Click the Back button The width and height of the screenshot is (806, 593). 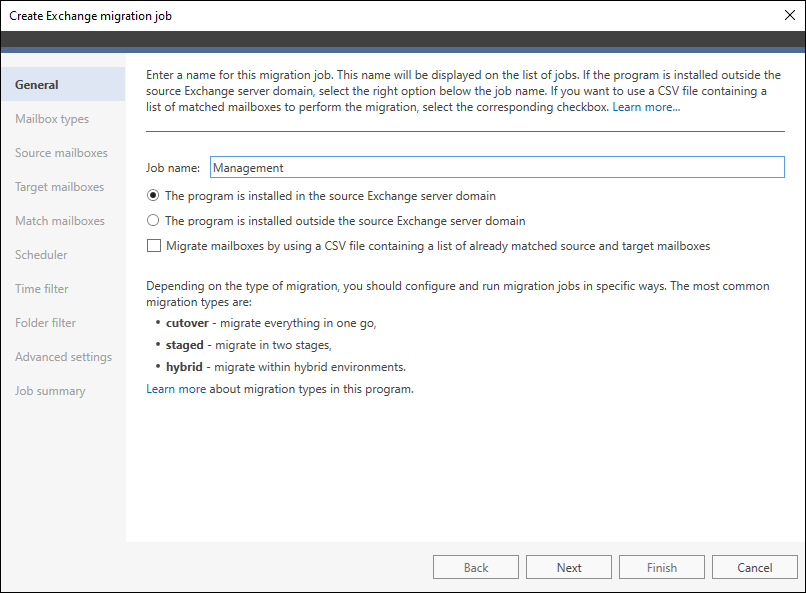[x=476, y=567]
